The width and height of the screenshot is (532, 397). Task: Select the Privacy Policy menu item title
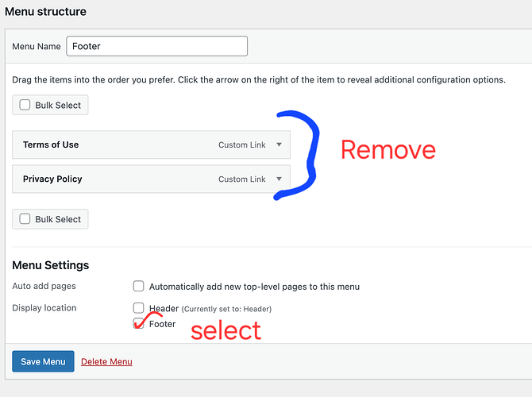[x=52, y=179]
